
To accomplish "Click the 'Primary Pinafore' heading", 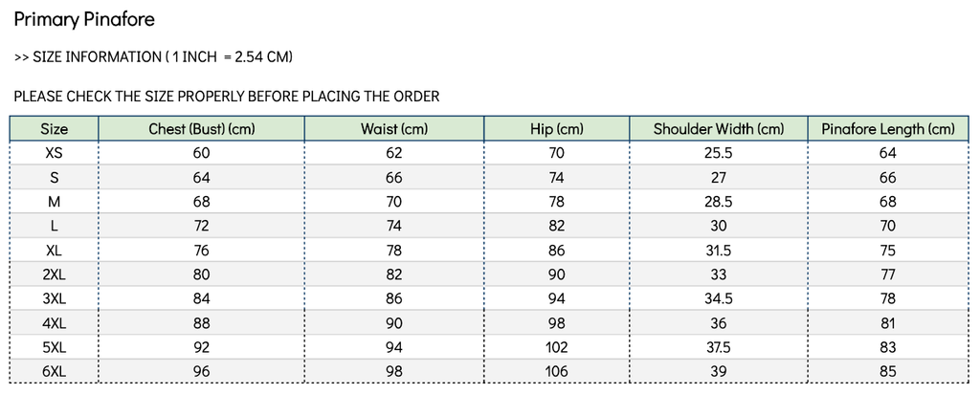I will (x=84, y=19).
